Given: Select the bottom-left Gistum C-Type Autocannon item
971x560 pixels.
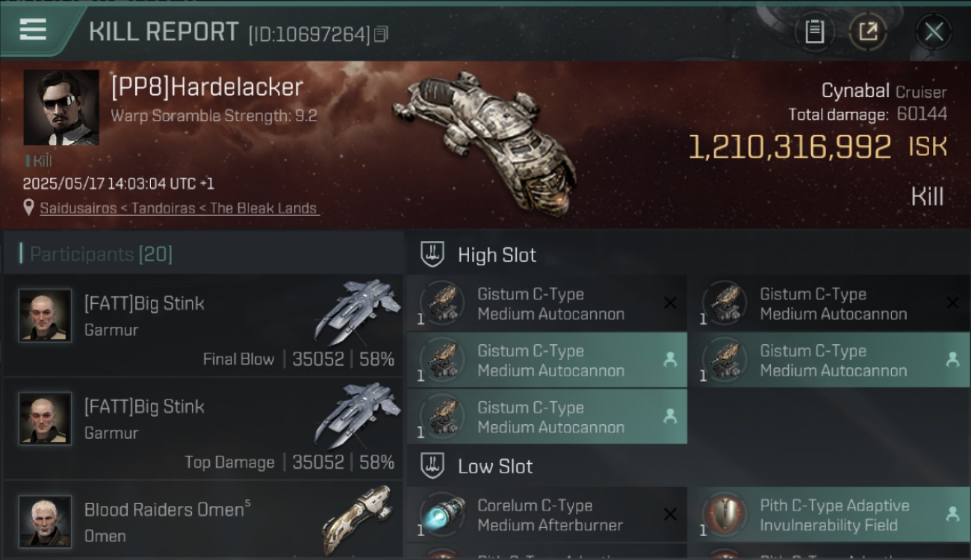Looking at the screenshot, I should (547, 417).
